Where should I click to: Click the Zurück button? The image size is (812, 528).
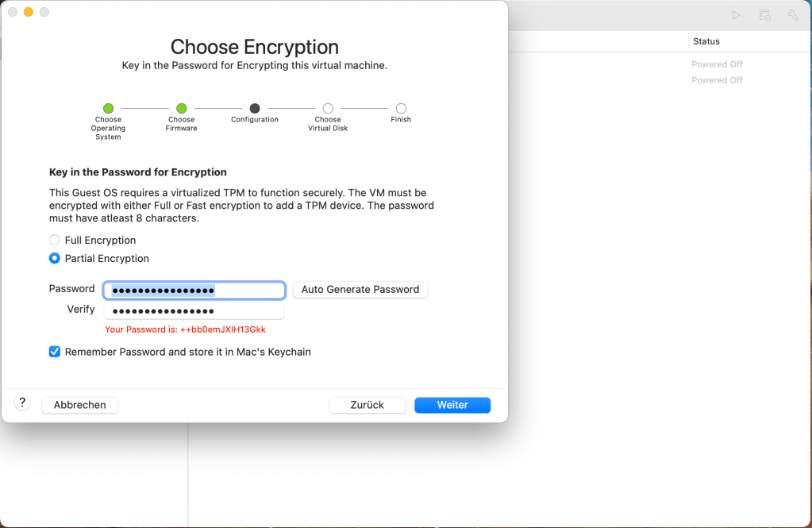(367, 405)
